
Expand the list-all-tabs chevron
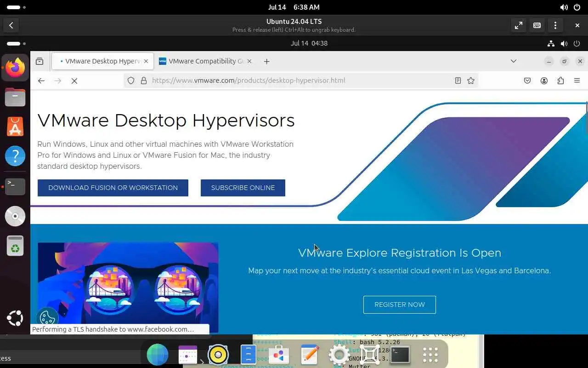click(x=514, y=61)
